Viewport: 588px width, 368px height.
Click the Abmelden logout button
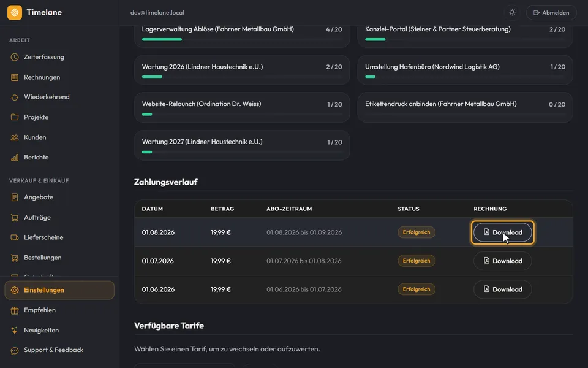click(551, 12)
